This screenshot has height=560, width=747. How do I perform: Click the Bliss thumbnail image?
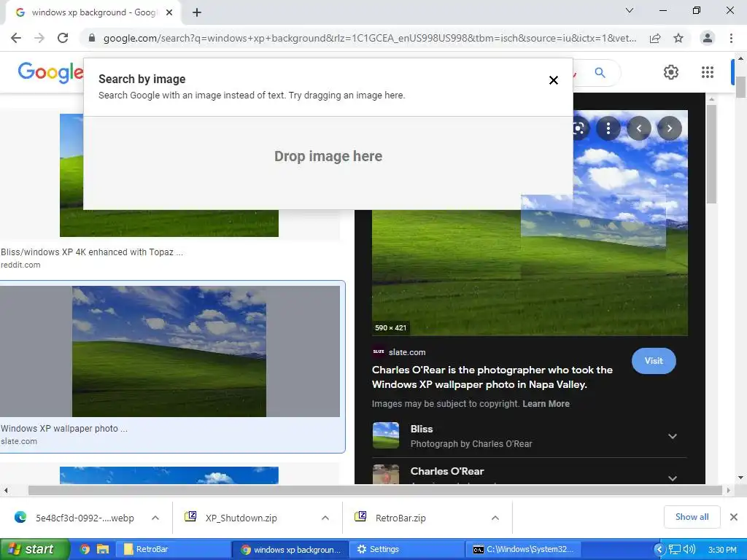(385, 435)
